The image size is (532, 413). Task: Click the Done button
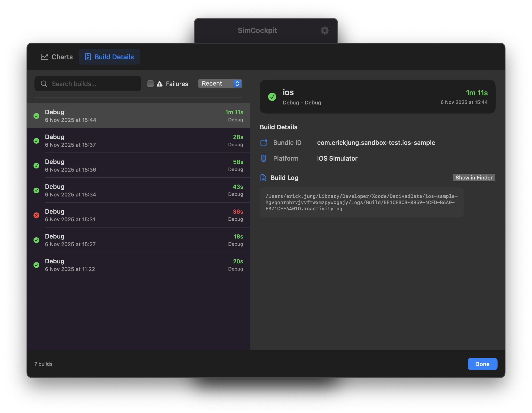click(482, 364)
